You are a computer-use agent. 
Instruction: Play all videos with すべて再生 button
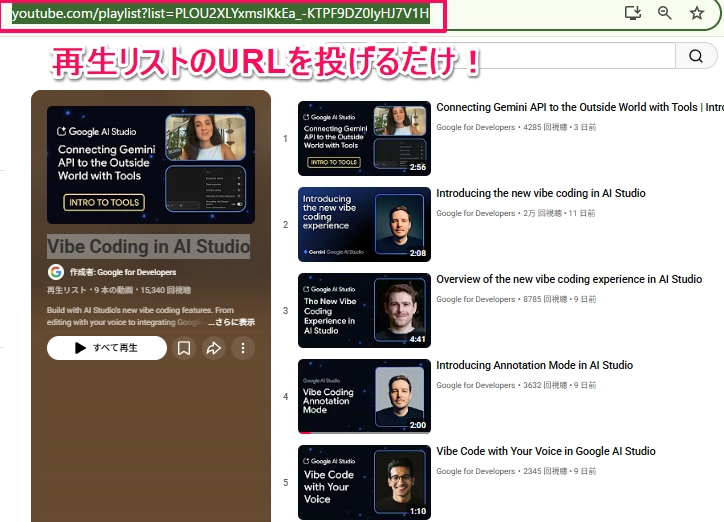[107, 348]
